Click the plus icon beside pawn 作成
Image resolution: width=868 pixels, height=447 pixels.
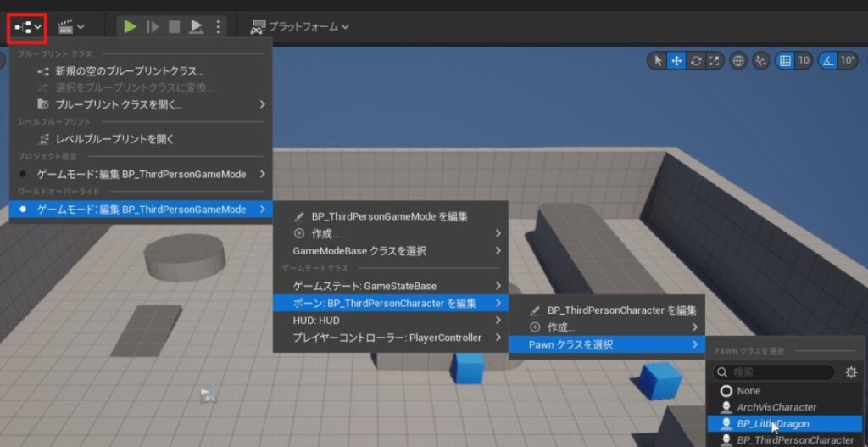[x=535, y=327]
